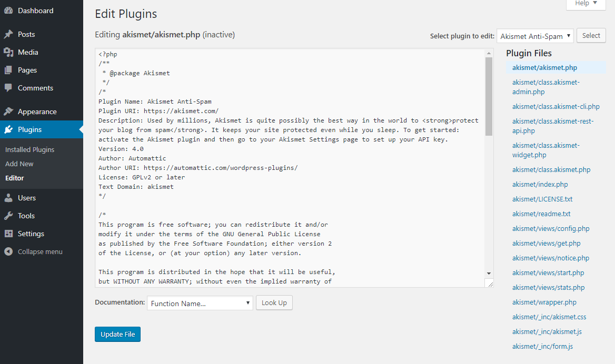
Task: Click the Dashboard gauge icon
Action: (x=8, y=11)
